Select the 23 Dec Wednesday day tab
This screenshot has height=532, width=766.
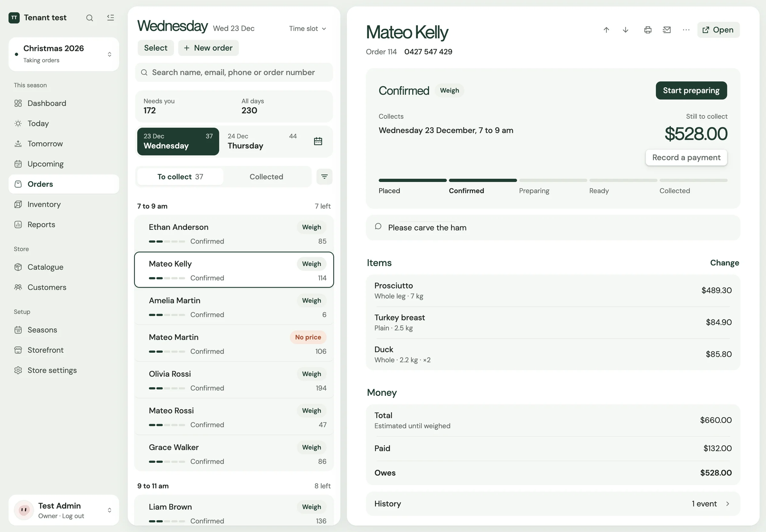(178, 141)
